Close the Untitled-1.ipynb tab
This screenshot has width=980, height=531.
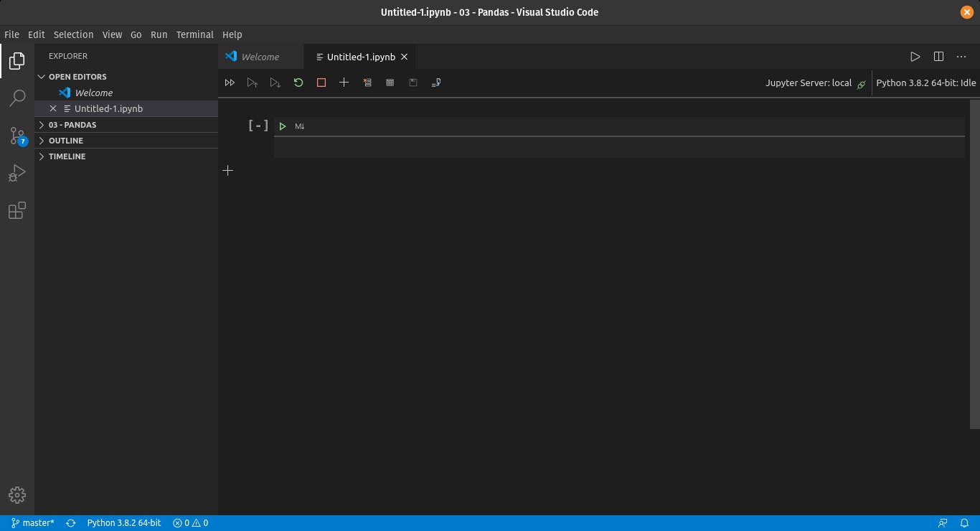click(404, 57)
